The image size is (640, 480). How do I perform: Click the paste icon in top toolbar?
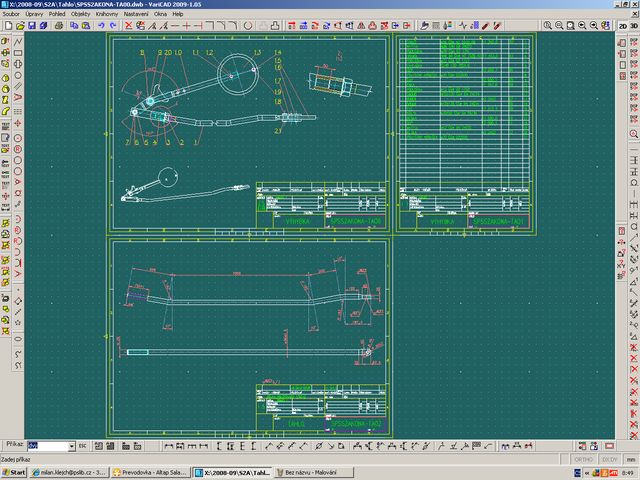[86, 26]
